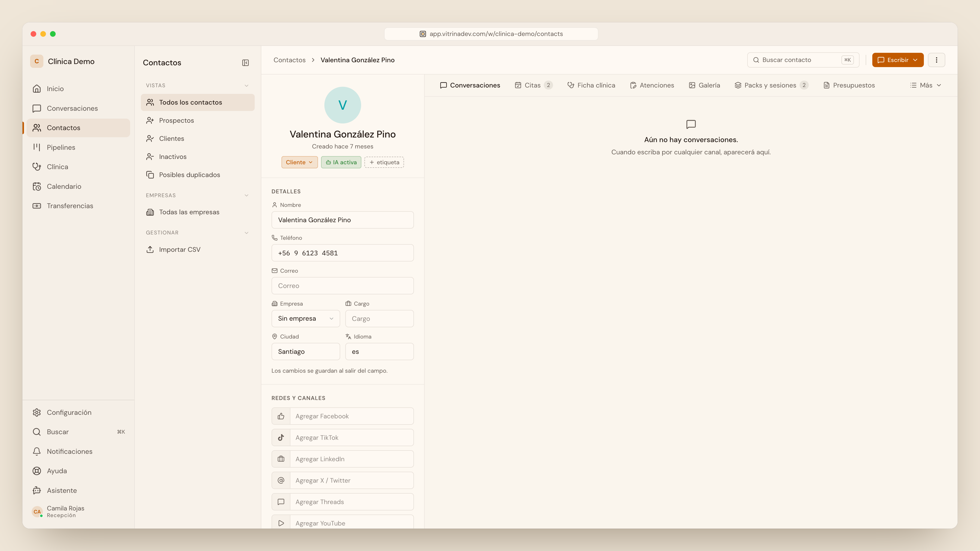
Task: Open the Clínica stethoscope item
Action: (x=78, y=167)
